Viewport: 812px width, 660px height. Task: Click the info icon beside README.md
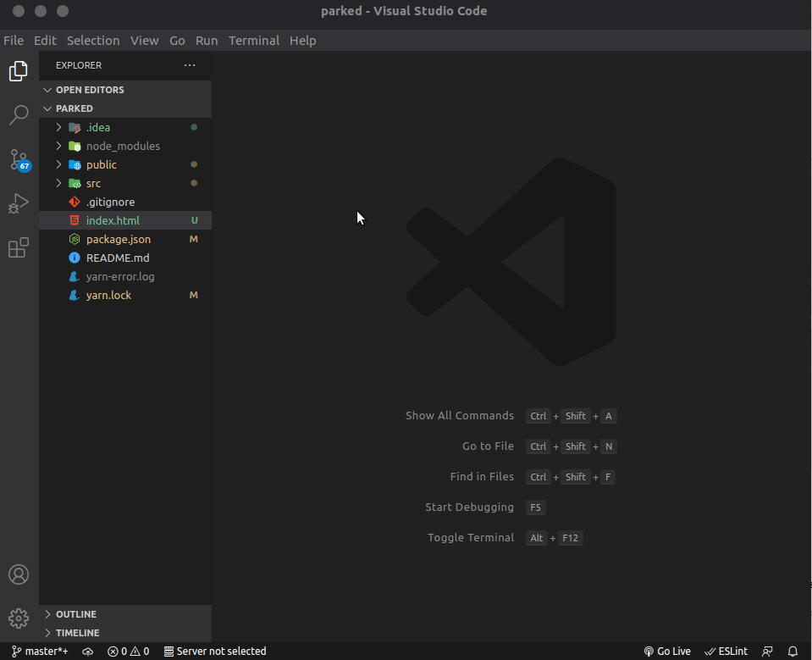tap(75, 258)
